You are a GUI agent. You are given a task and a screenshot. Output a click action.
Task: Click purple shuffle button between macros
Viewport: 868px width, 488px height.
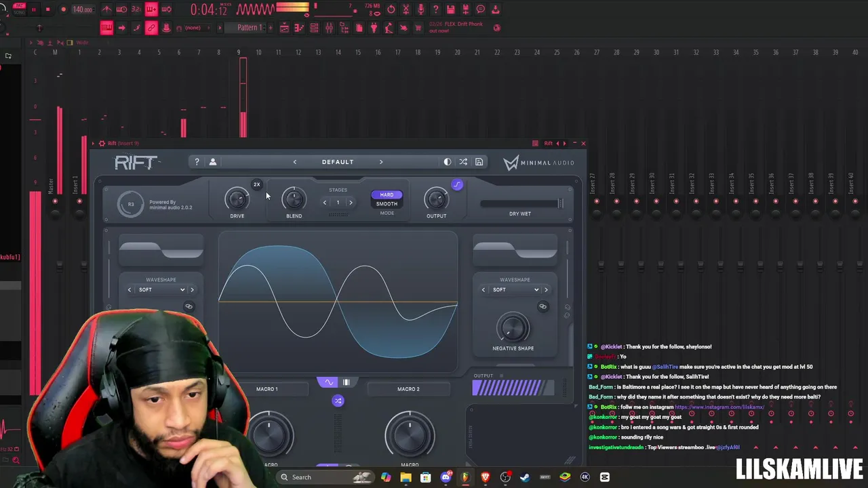point(338,401)
